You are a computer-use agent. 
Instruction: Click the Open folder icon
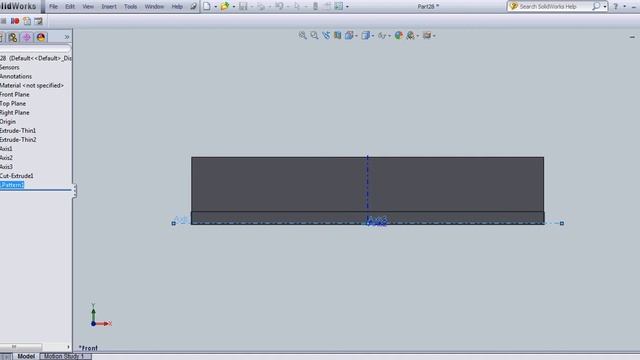(224, 6)
